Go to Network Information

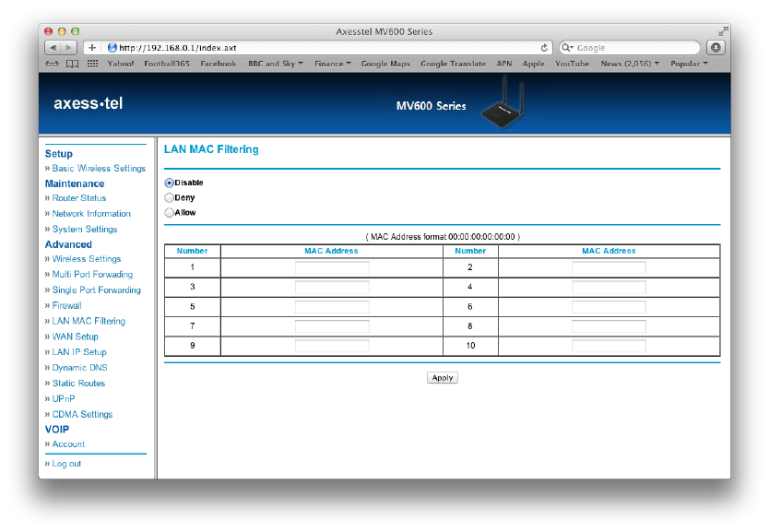click(91, 214)
